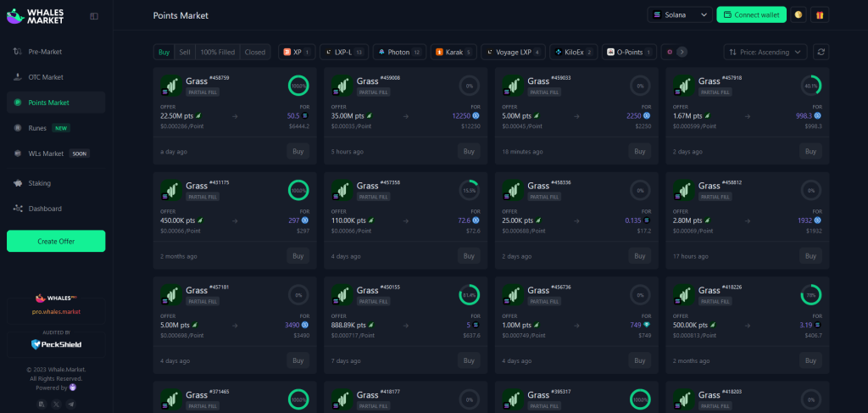Open OTC Market in sidebar

click(56, 77)
